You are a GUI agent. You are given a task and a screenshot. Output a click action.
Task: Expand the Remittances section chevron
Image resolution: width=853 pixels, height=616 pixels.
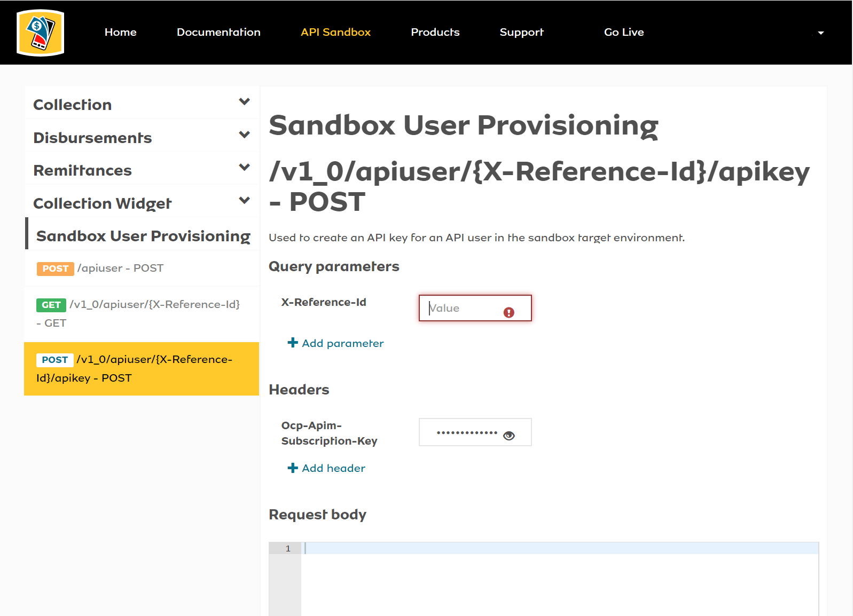pyautogui.click(x=245, y=167)
